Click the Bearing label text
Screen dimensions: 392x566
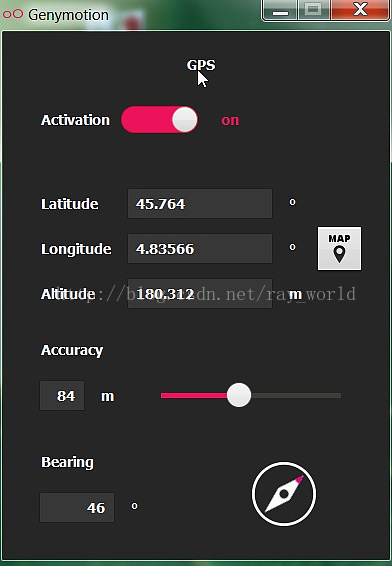click(x=67, y=462)
